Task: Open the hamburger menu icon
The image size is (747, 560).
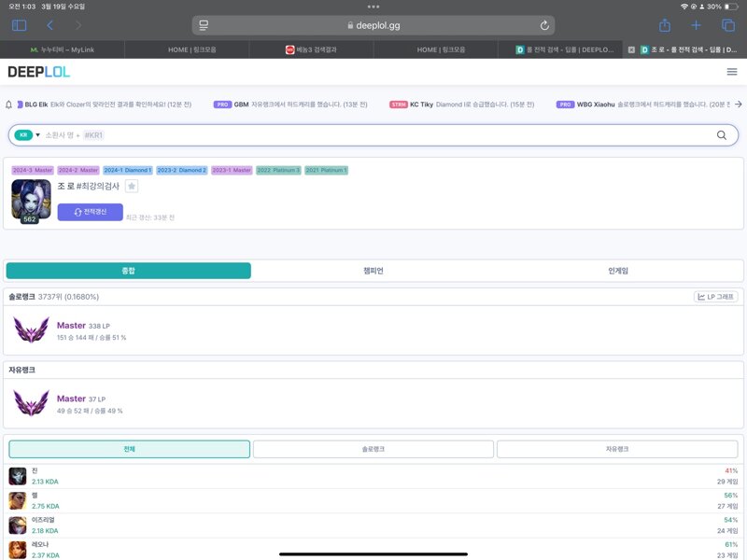Action: pos(732,72)
